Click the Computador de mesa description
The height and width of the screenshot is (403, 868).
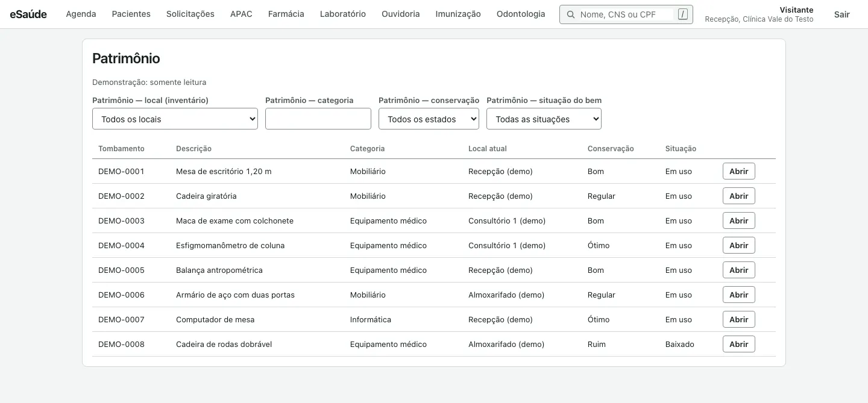215,319
